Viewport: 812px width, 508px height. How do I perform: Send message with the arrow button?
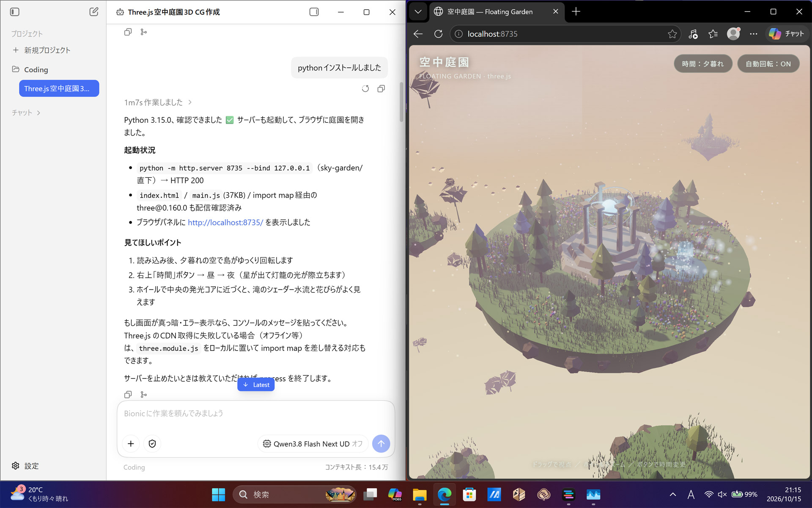pyautogui.click(x=381, y=444)
